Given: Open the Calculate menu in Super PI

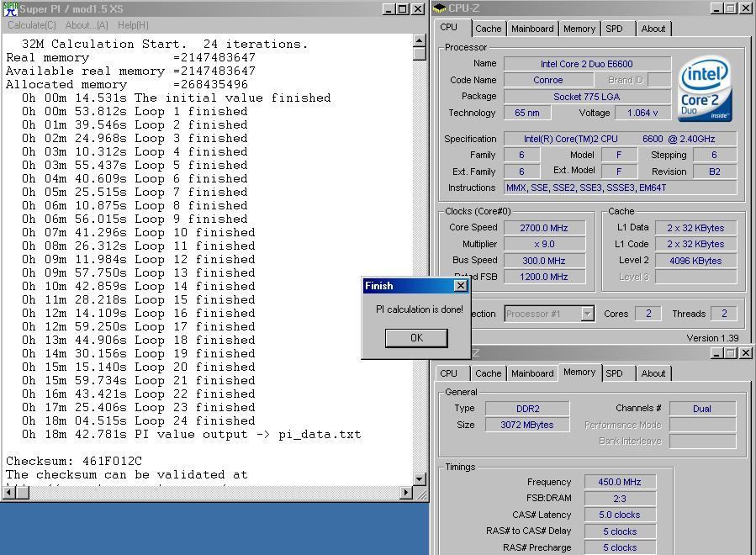Looking at the screenshot, I should [32, 25].
